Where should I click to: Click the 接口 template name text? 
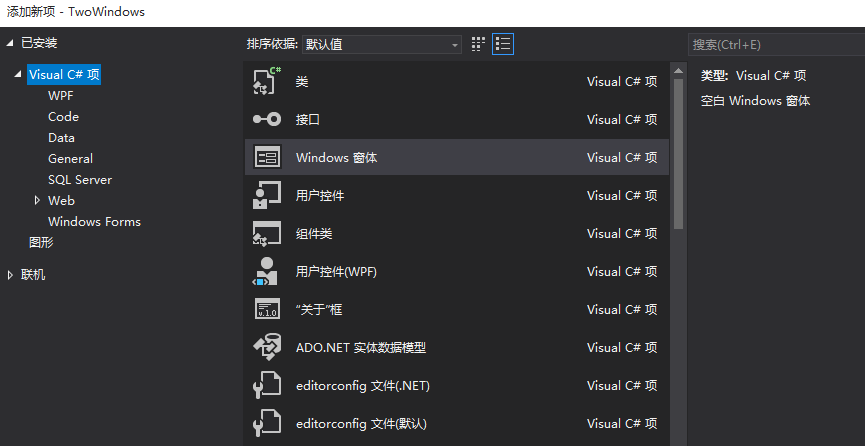pyautogui.click(x=308, y=120)
